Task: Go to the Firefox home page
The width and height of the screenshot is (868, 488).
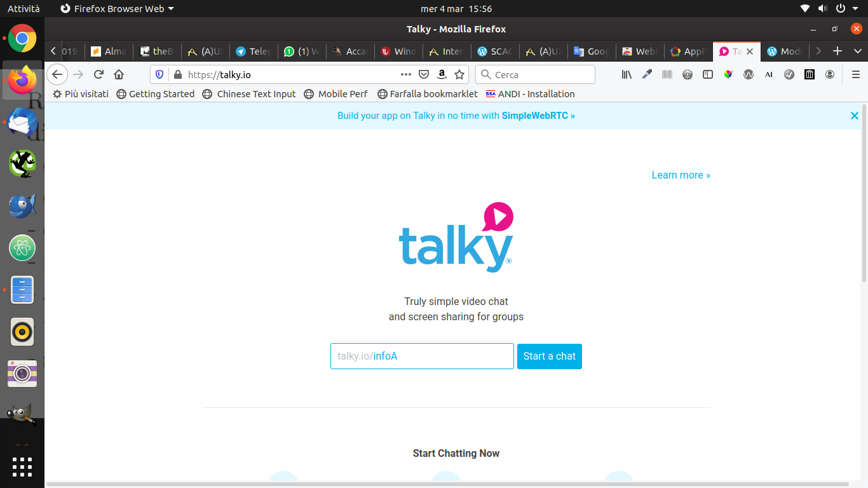Action: (x=119, y=74)
